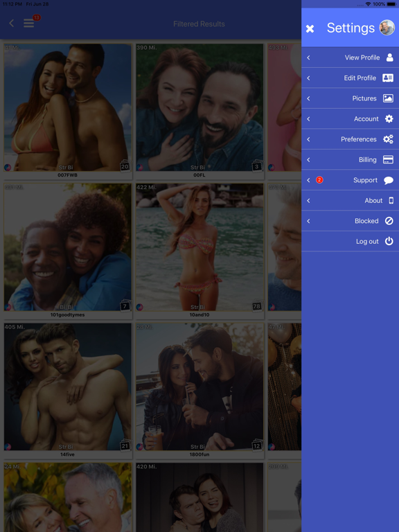Expand Blocked with its chevron

click(x=308, y=221)
